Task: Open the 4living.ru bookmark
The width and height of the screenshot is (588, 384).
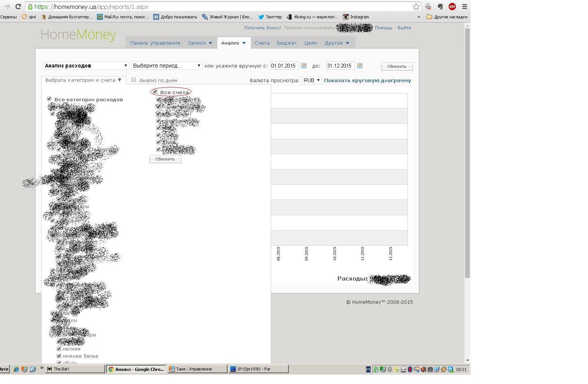Action: pos(312,17)
